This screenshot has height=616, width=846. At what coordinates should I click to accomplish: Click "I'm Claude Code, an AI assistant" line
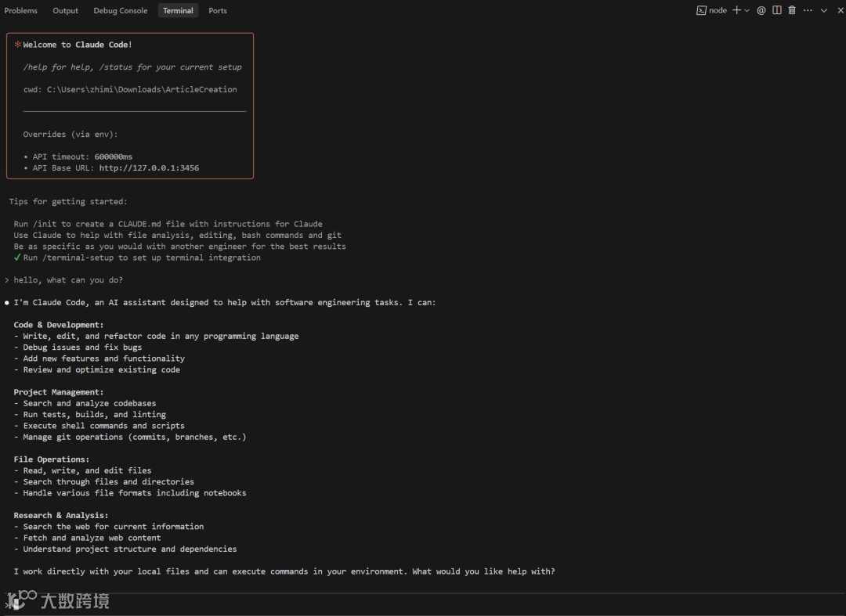(225, 303)
